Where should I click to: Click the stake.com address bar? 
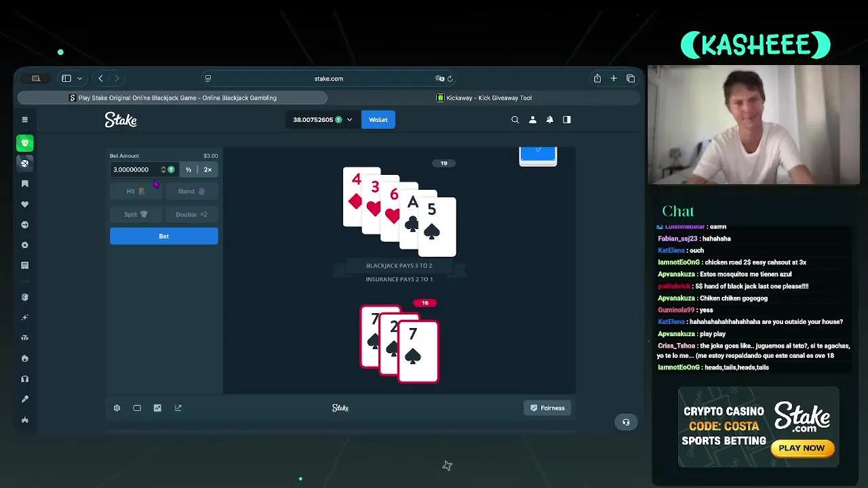click(x=329, y=79)
